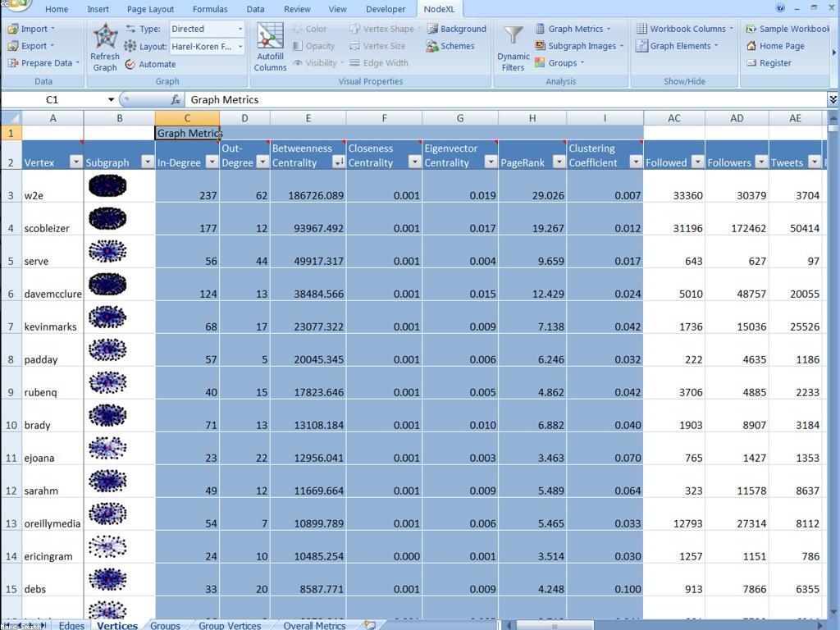The height and width of the screenshot is (630, 840).
Task: Open Schemes in Visual Properties
Action: (450, 46)
